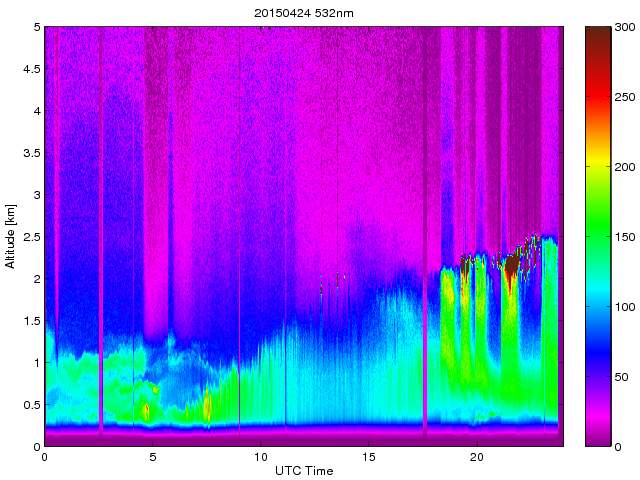Viewport: 640px width, 480px height.
Task: Click the colorbar tick label '100'
Action: tap(625, 307)
